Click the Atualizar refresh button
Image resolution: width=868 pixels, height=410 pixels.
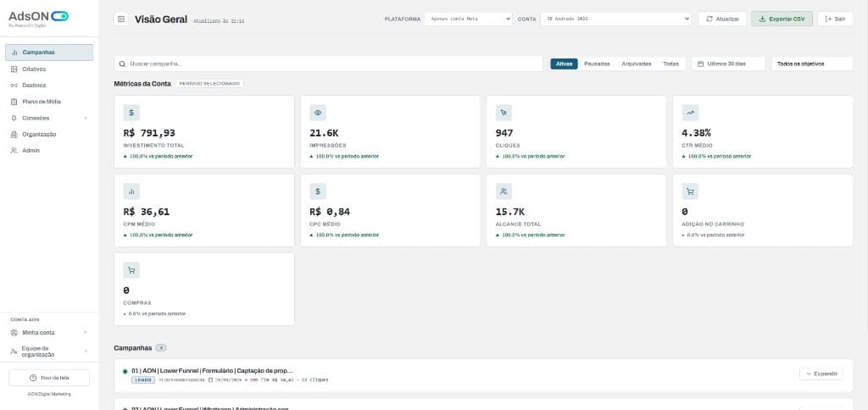tap(722, 19)
